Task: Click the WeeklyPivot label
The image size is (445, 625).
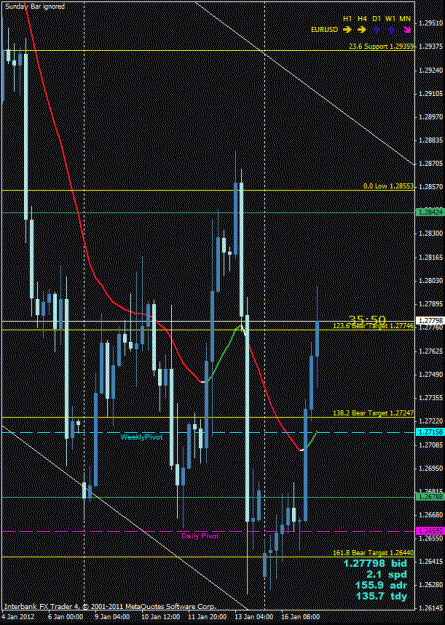Action: pyautogui.click(x=142, y=437)
